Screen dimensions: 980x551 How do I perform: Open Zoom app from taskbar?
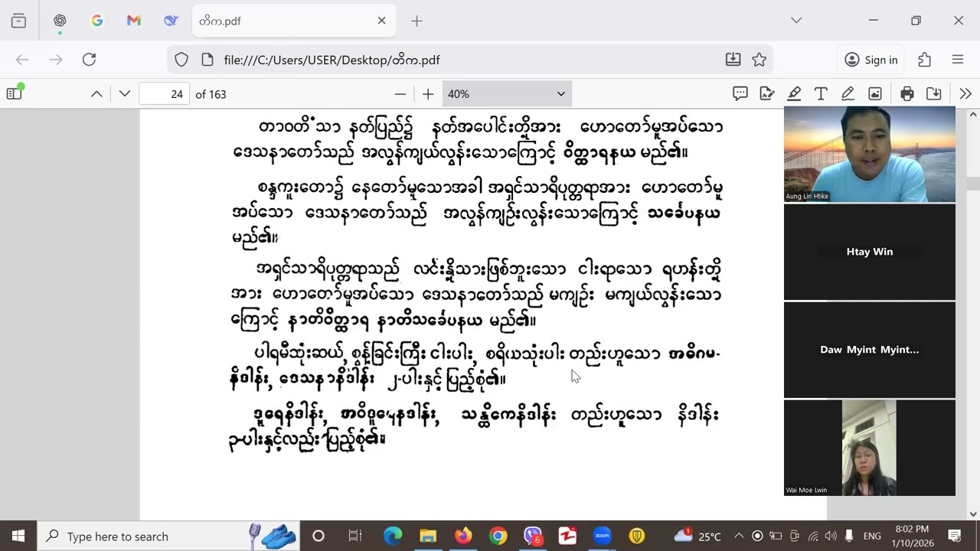(x=603, y=536)
